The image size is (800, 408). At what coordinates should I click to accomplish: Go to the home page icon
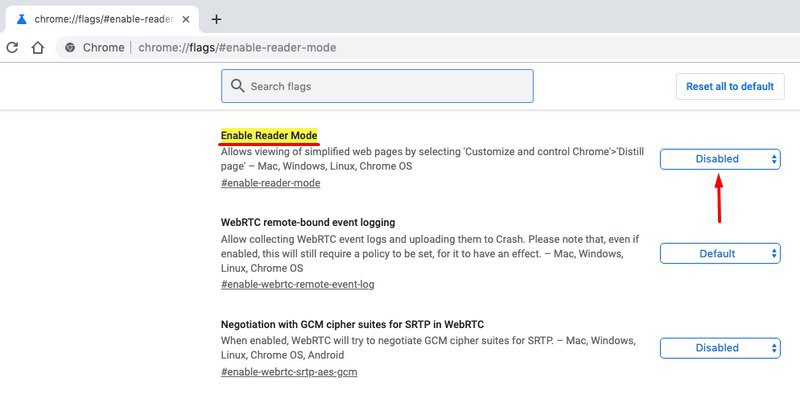pyautogui.click(x=37, y=47)
